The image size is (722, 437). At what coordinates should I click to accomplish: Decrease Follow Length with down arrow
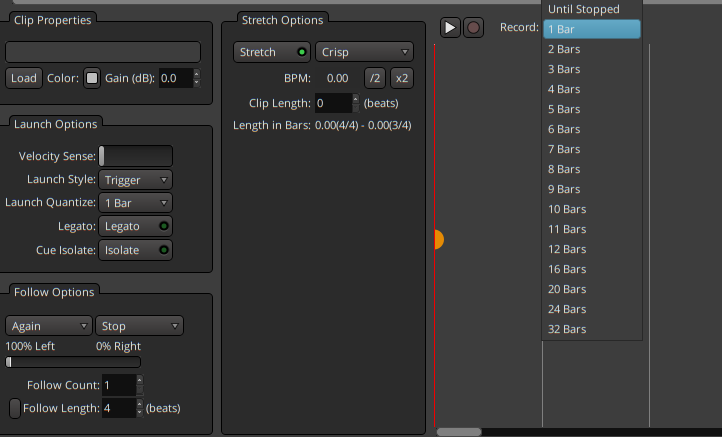(x=140, y=413)
